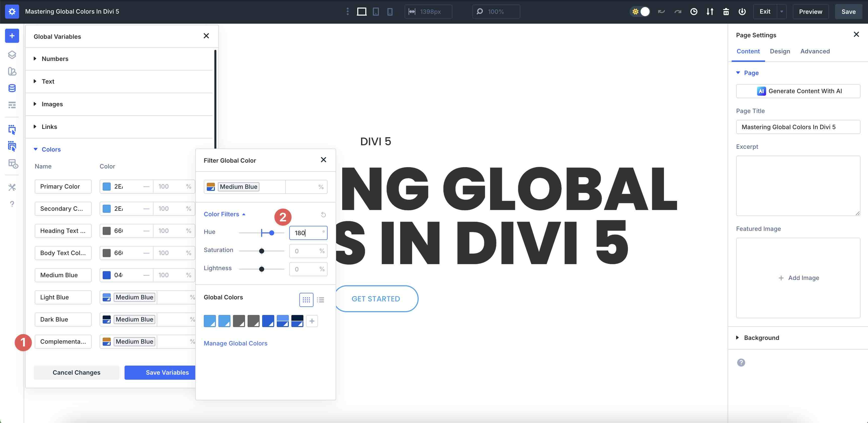Open the Design tab
868x423 pixels.
(x=780, y=51)
